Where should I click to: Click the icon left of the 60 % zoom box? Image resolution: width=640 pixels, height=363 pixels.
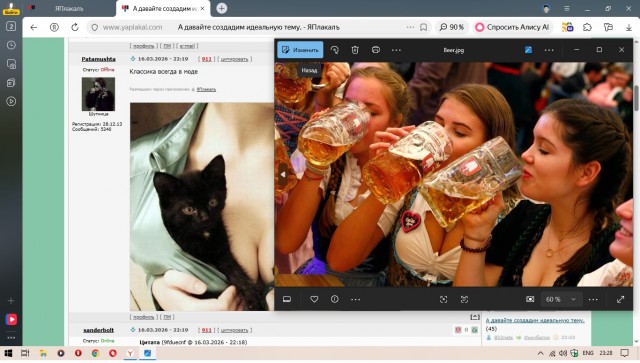(530, 299)
